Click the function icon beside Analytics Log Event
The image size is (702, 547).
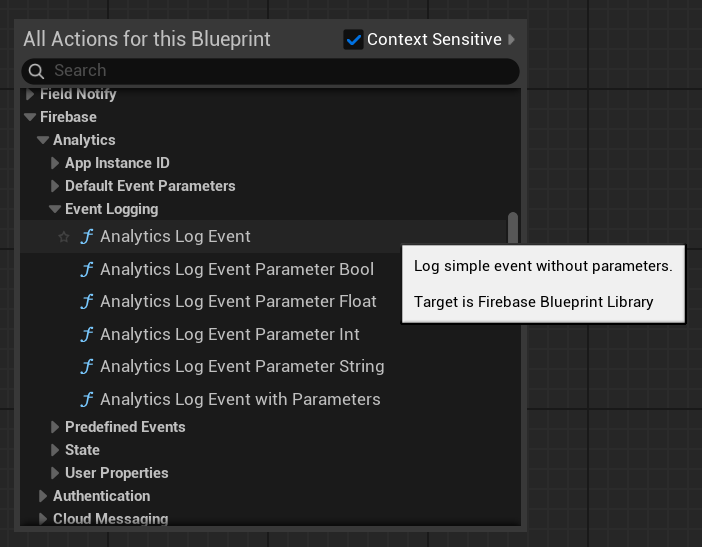[x=87, y=237]
